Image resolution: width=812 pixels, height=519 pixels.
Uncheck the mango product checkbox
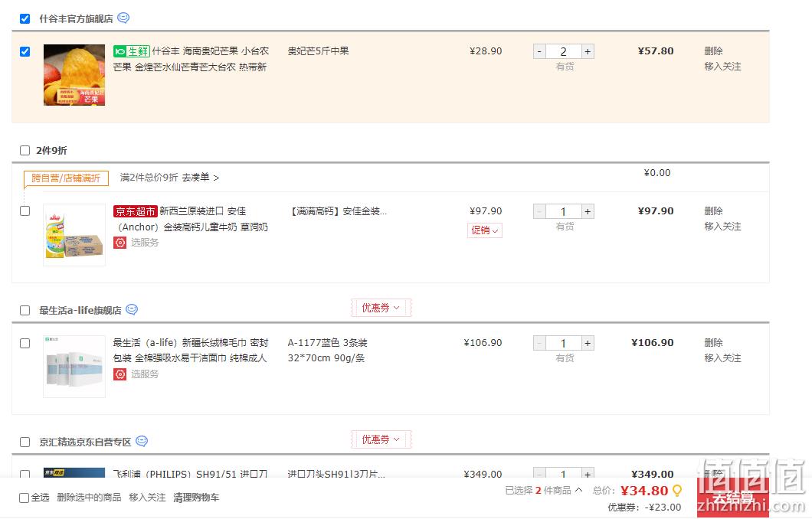tap(25, 51)
